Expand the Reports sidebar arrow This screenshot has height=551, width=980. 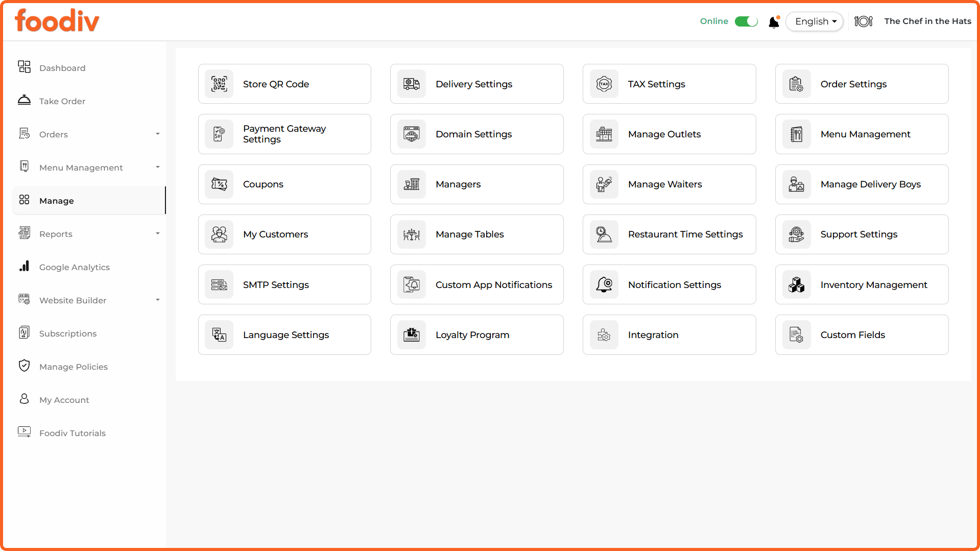tap(158, 234)
